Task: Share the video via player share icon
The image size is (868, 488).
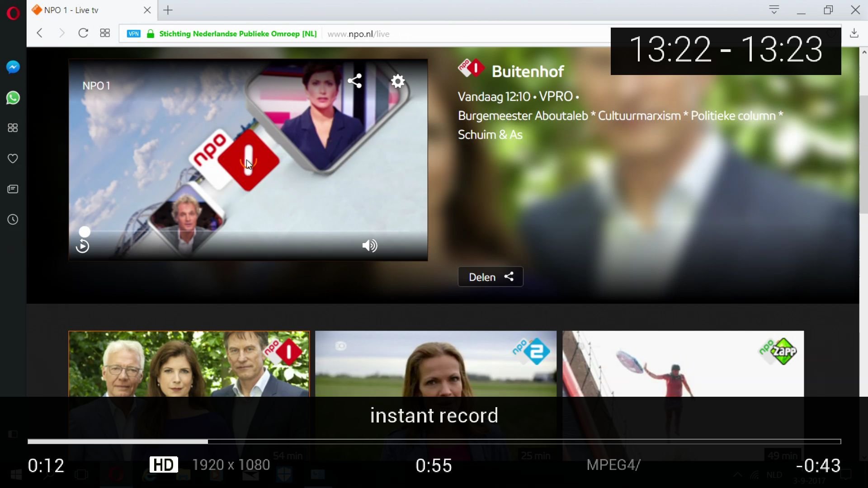Action: pyautogui.click(x=355, y=81)
